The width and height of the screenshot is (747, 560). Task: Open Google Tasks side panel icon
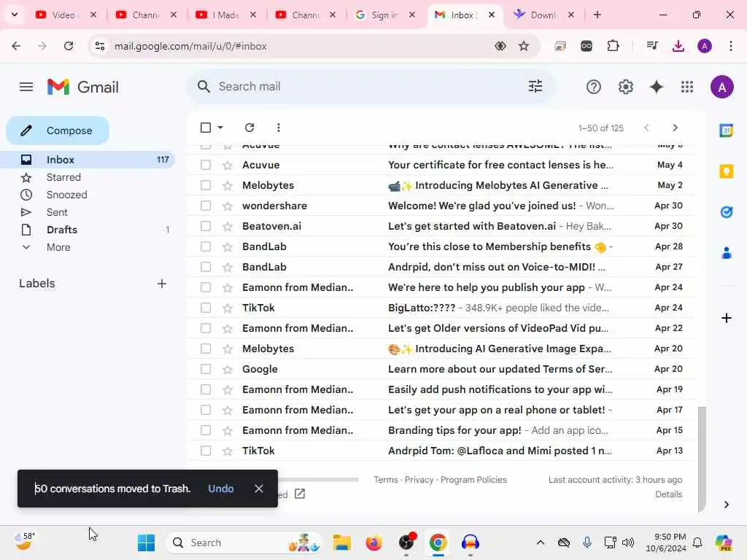tap(726, 212)
